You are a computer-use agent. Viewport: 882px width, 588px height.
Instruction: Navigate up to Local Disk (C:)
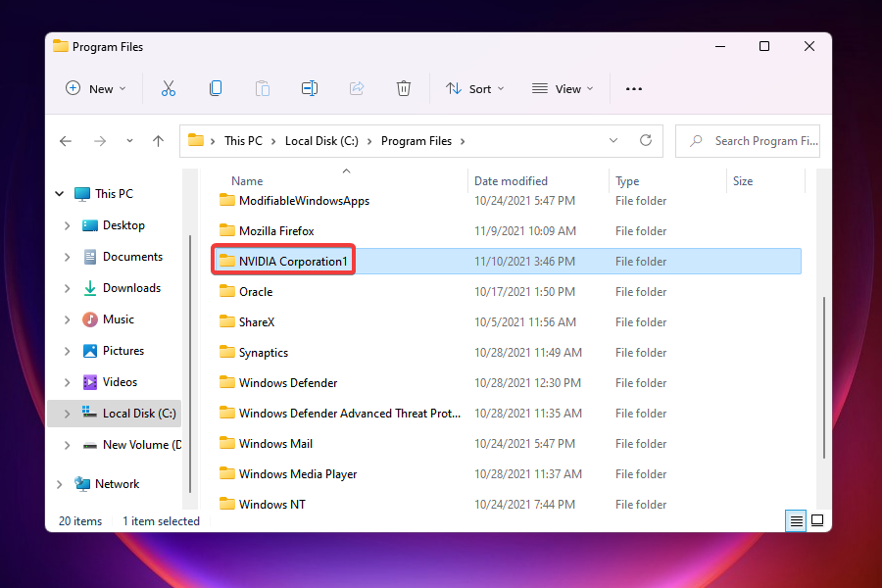click(x=158, y=140)
